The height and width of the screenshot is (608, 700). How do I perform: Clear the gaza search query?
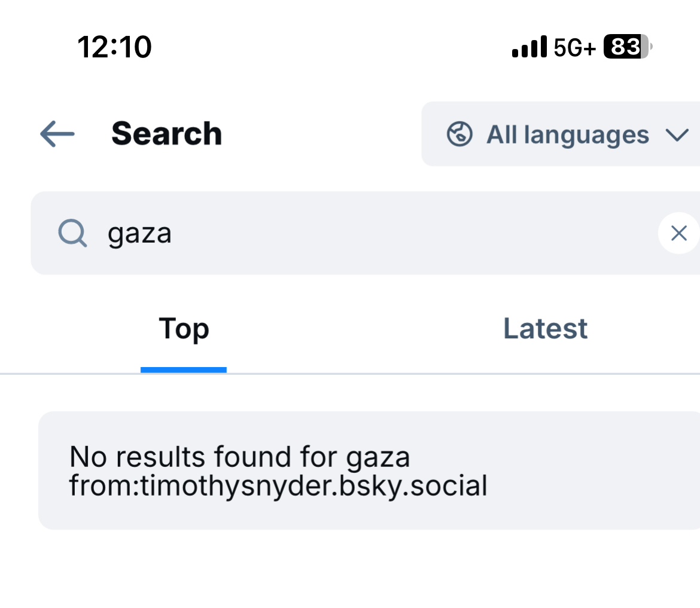pos(678,233)
